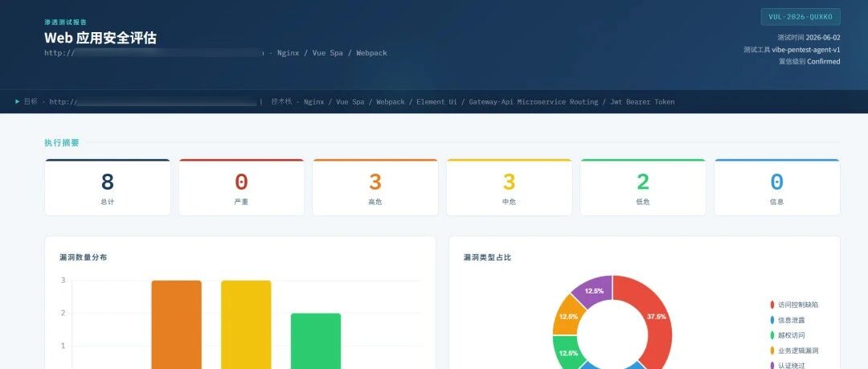Click the red 37.5% donut segment
Image resolution: width=868 pixels, height=369 pixels.
coord(657,317)
